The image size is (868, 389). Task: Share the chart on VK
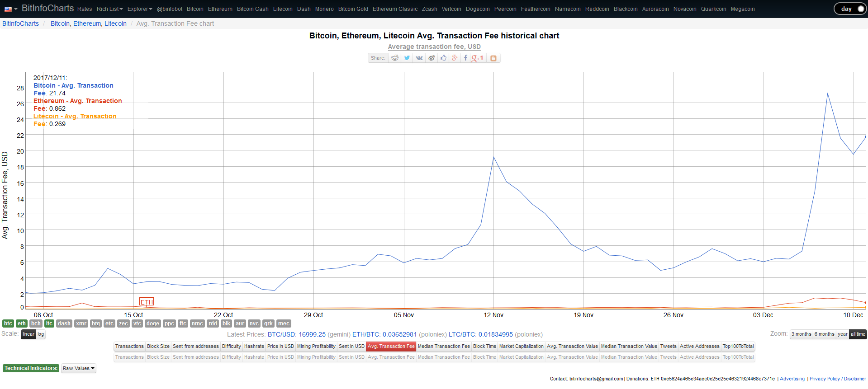tap(419, 58)
